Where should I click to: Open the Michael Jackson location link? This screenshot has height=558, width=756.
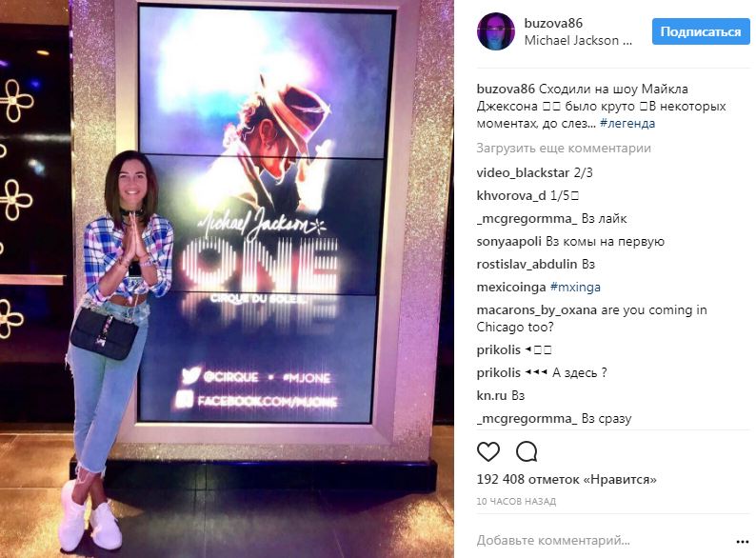pos(578,41)
